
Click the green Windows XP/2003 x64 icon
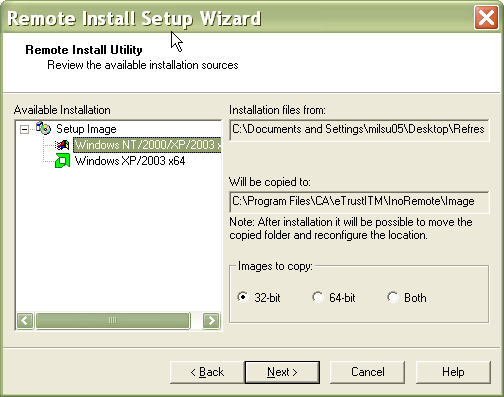(62, 161)
